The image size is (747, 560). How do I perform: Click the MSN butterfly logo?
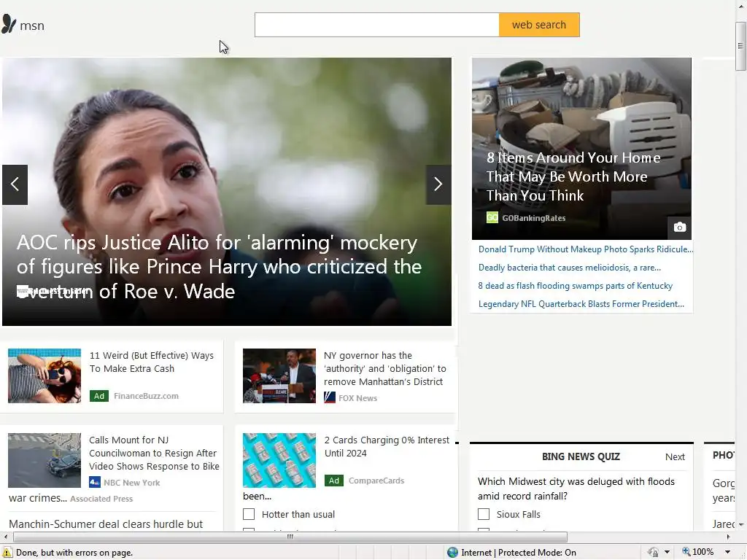[x=9, y=24]
